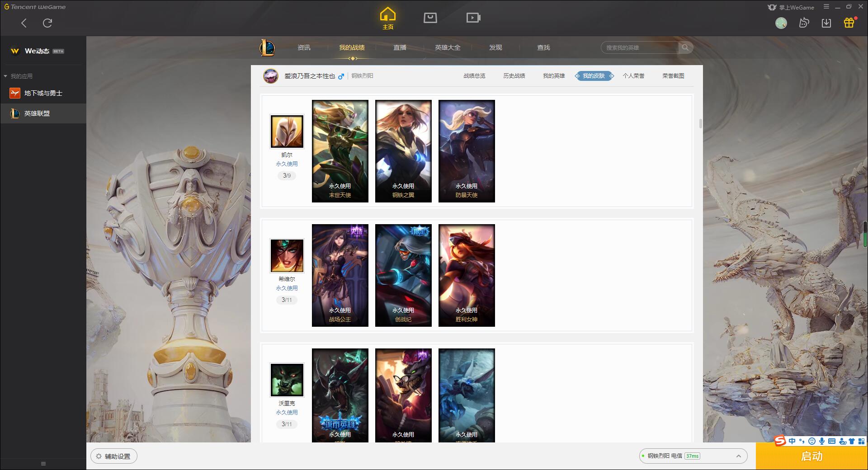Screen dimensions: 868x470
Task: Open 沃里克 skin with glasses
Action: (x=403, y=395)
